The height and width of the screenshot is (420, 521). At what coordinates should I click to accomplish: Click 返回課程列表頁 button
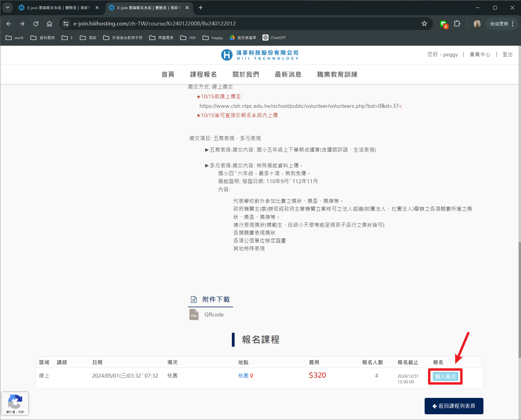pos(454,406)
